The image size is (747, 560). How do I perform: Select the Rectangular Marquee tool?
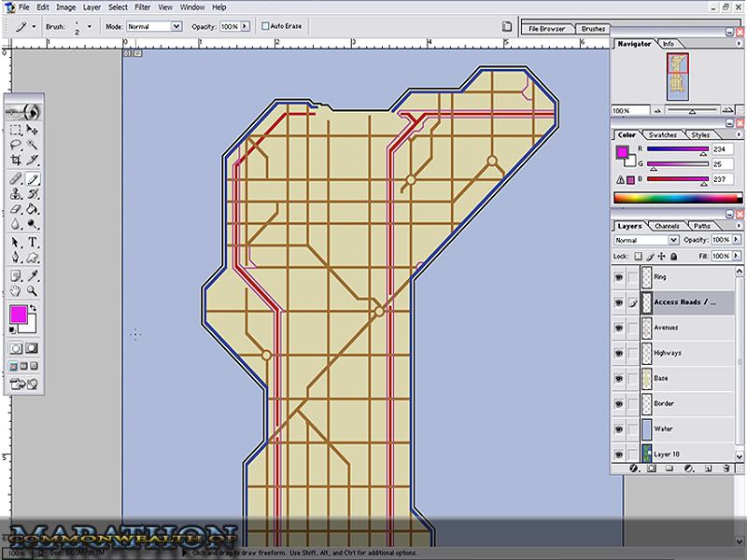coord(16,131)
